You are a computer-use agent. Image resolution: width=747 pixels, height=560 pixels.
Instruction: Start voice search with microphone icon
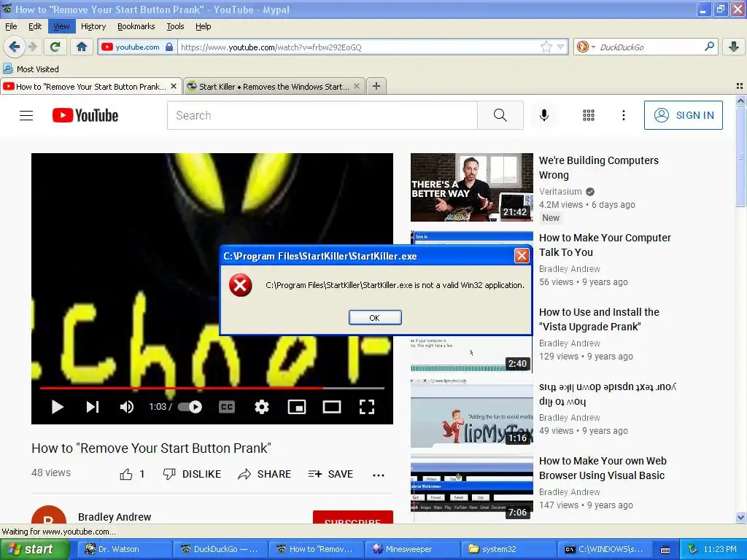[x=544, y=115]
